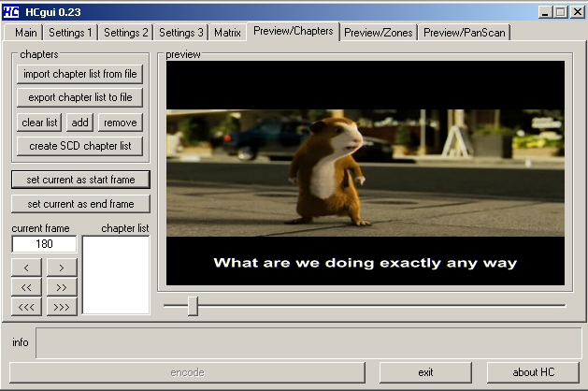This screenshot has width=588, height=391.
Task: Add a chapter with add button
Action: pos(79,123)
